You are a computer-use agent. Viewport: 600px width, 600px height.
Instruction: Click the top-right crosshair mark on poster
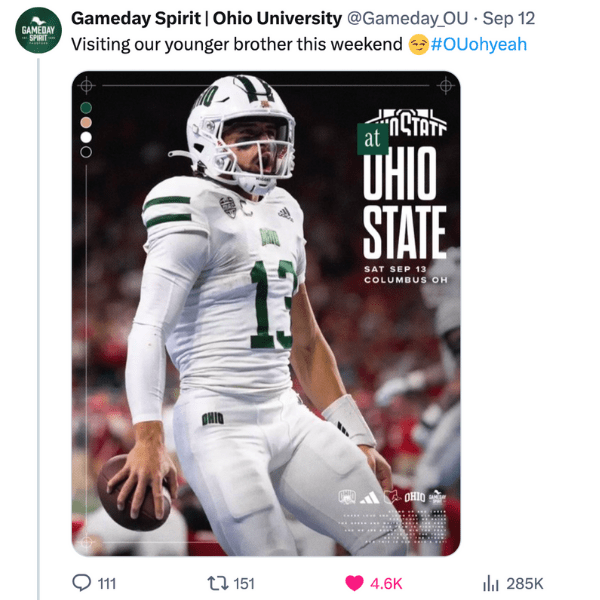(445, 86)
